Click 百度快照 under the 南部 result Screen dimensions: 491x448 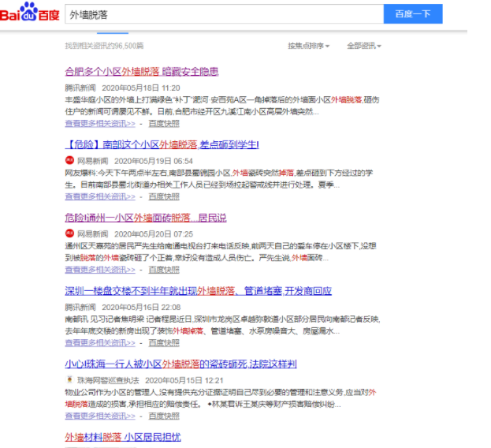pyautogui.click(x=164, y=196)
